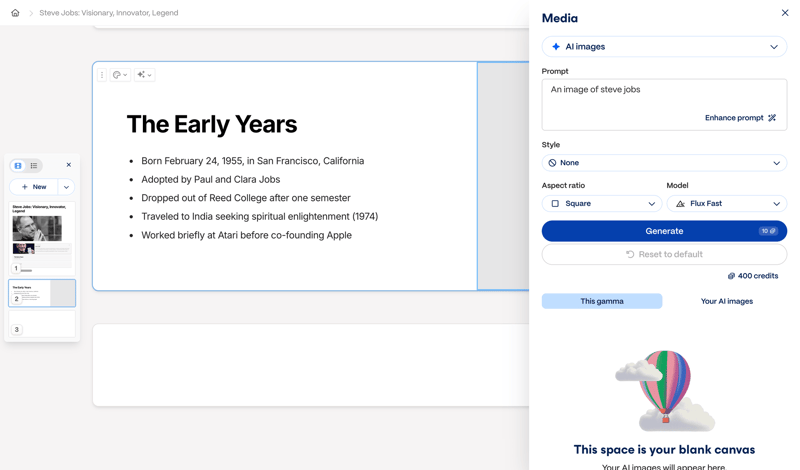Click the New card button
Viewport: 800px width, 470px height.
(34, 187)
